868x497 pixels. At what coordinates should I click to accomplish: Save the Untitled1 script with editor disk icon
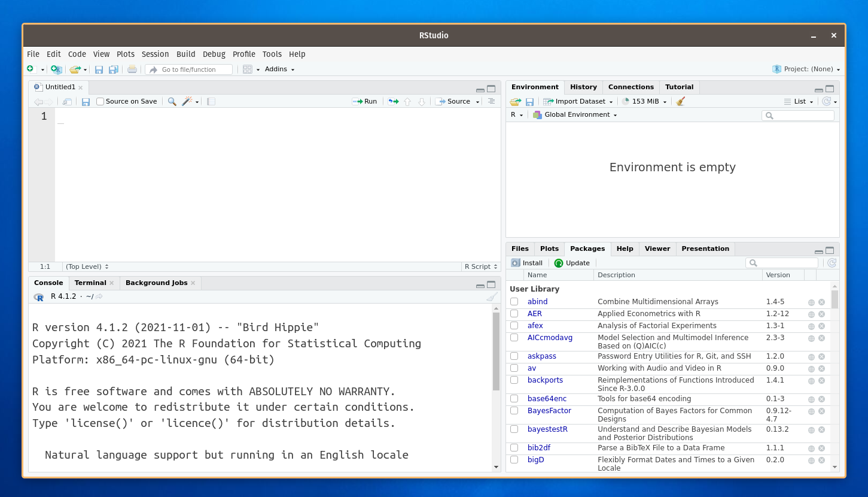[86, 102]
